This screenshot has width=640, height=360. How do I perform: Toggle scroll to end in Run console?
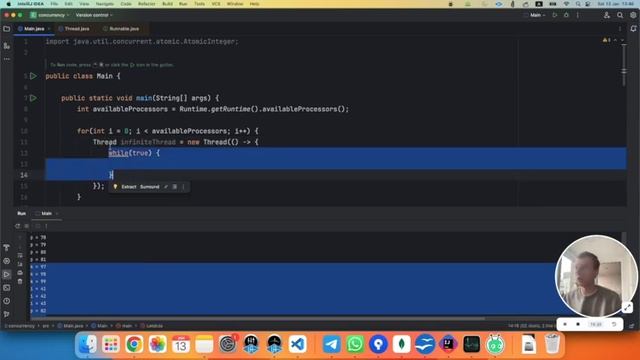pos(20,264)
